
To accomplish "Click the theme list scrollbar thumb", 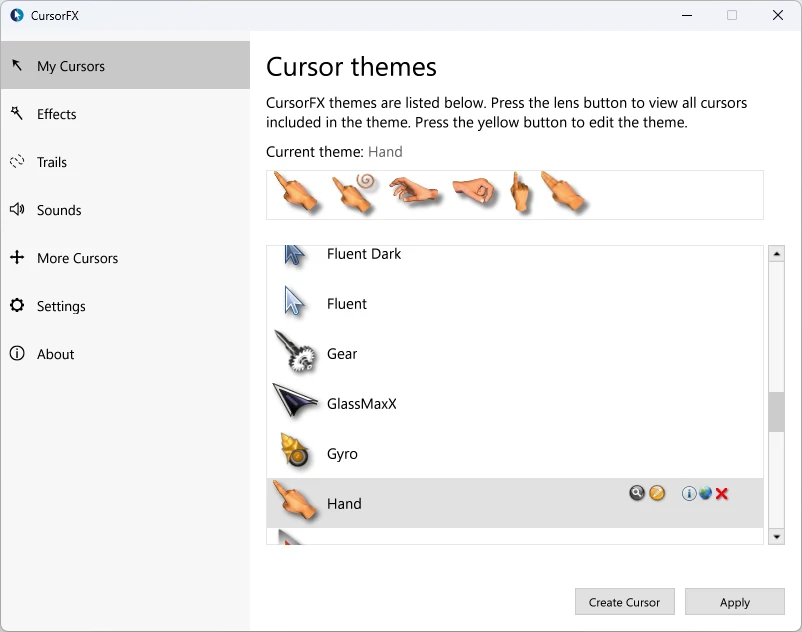I will 776,412.
